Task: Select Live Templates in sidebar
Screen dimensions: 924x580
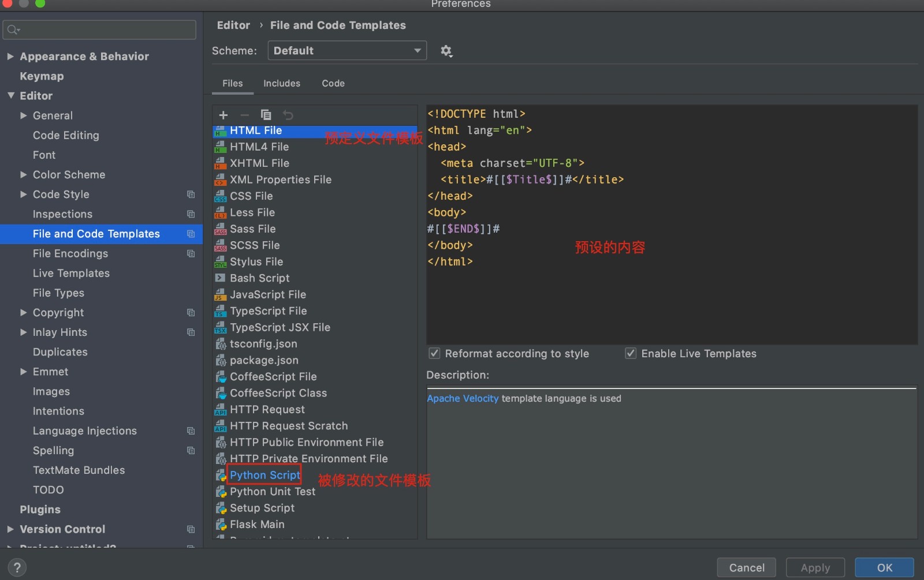Action: 71,273
